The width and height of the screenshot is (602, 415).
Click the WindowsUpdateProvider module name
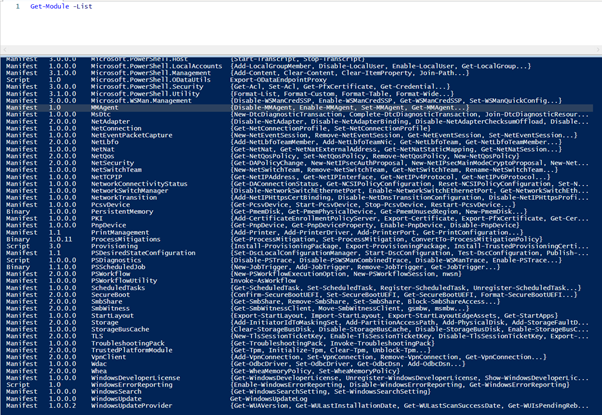coord(131,405)
